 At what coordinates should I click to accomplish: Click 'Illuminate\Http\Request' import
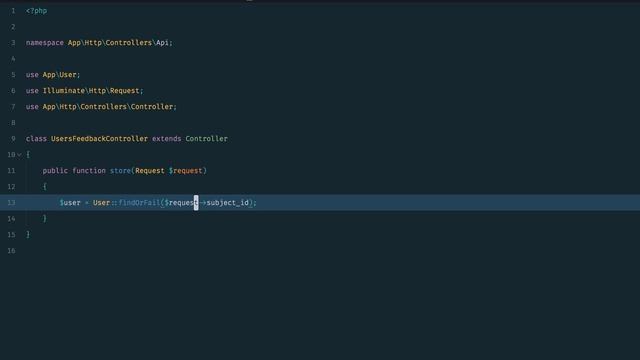click(91, 91)
